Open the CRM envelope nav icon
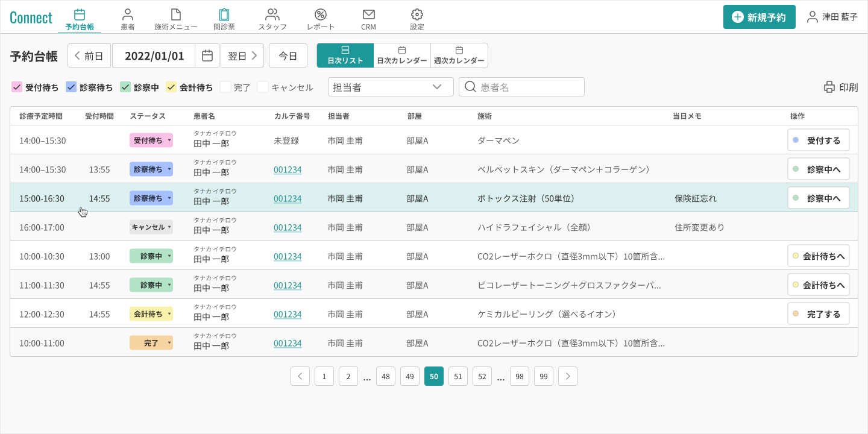 point(369,14)
